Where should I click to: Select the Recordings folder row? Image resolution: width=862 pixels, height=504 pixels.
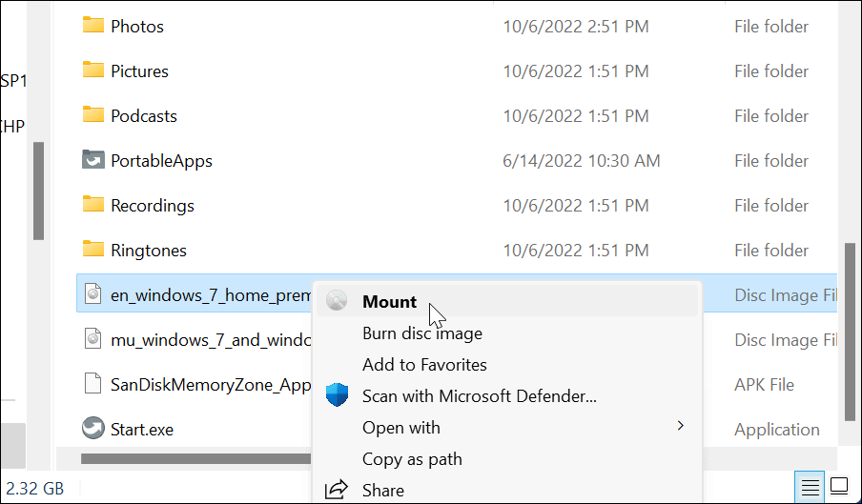(x=152, y=206)
